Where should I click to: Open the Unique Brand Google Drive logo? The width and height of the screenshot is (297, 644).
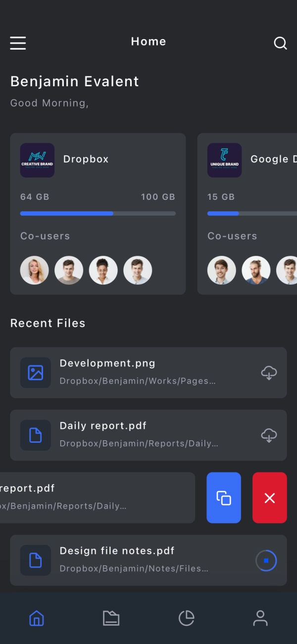[x=224, y=160]
